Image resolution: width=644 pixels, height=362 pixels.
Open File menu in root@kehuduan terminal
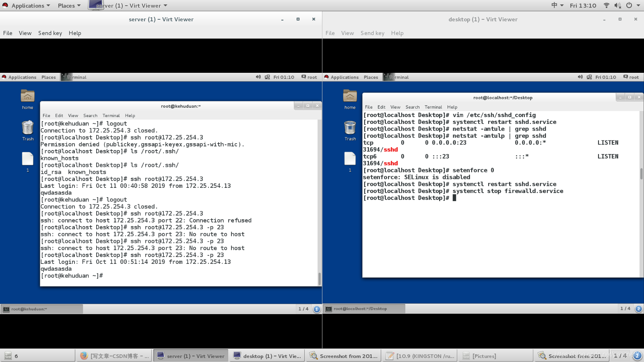(47, 115)
